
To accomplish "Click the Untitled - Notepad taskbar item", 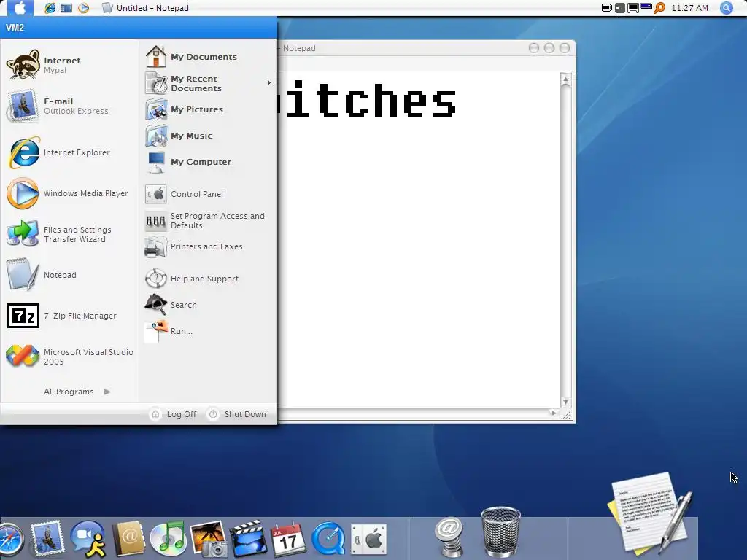I will pos(146,8).
